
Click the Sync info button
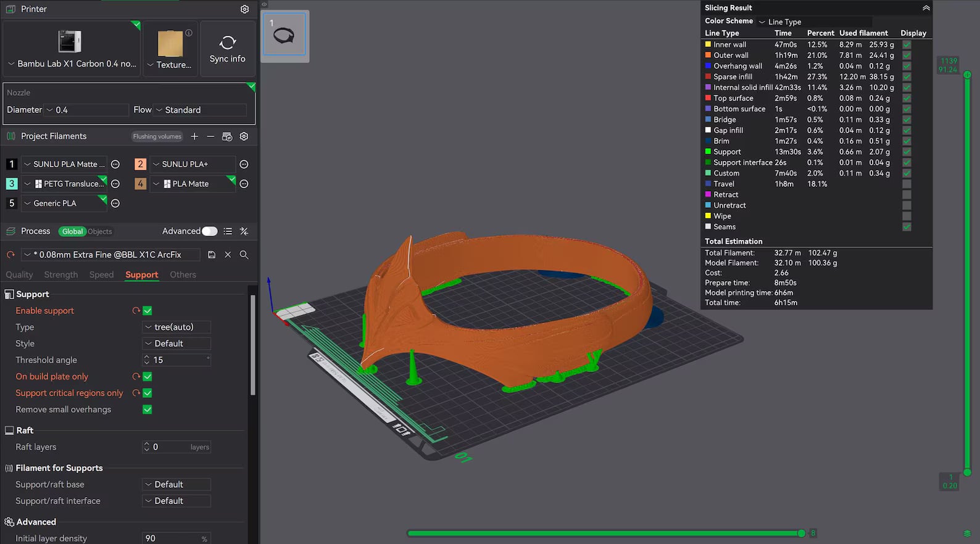227,49
